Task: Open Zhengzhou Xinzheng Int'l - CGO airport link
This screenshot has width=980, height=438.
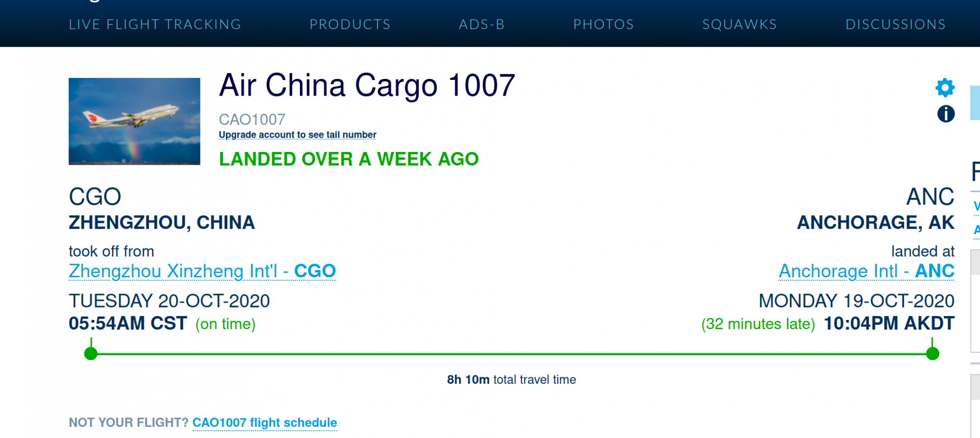Action: [202, 271]
